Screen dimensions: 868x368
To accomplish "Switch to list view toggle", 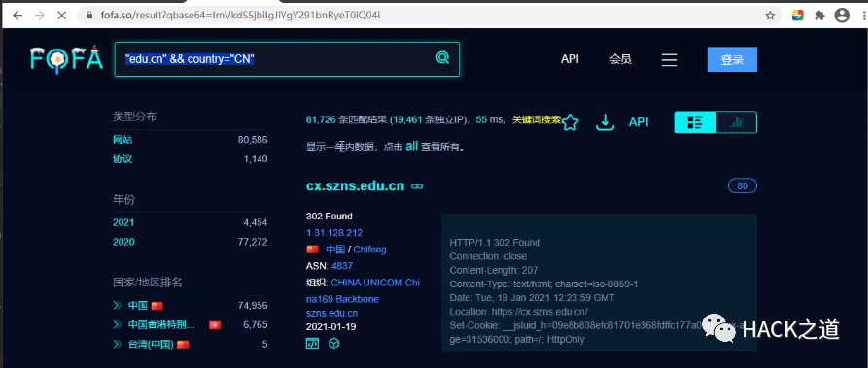I will [x=695, y=122].
